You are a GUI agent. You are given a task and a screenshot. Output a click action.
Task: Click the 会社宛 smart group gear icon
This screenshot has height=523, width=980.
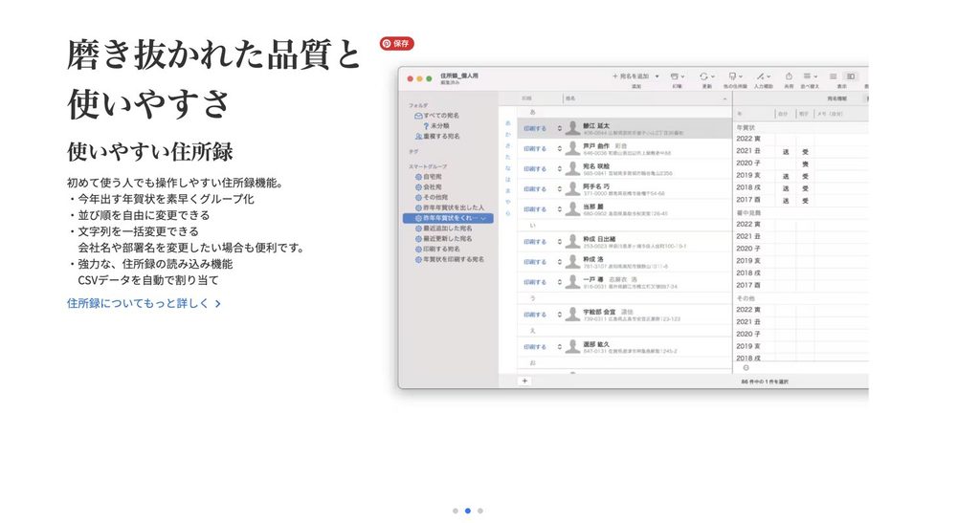[418, 186]
